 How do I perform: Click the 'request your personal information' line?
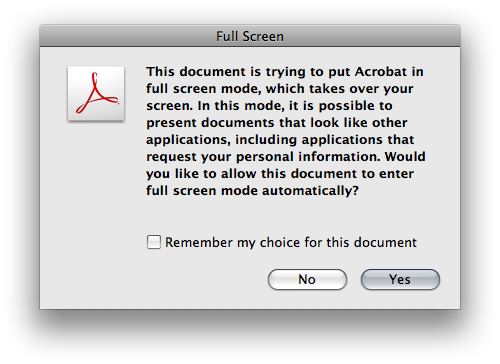pos(286,157)
